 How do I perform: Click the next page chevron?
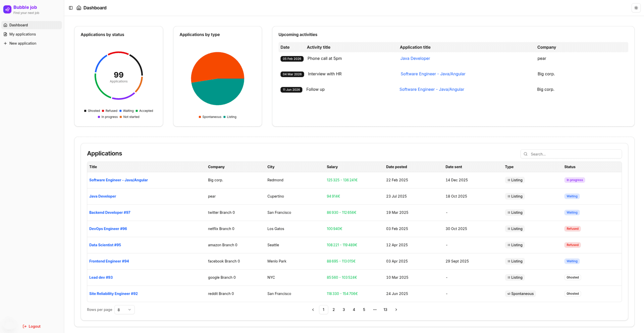[396, 310]
